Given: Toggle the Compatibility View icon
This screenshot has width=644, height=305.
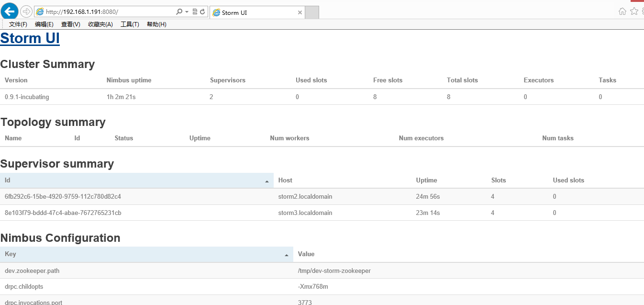Looking at the screenshot, I should pos(195,11).
